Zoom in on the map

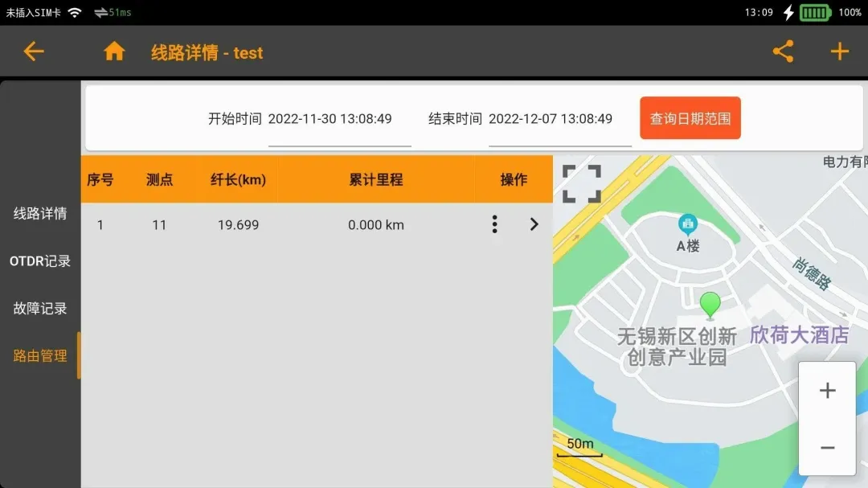(x=827, y=391)
